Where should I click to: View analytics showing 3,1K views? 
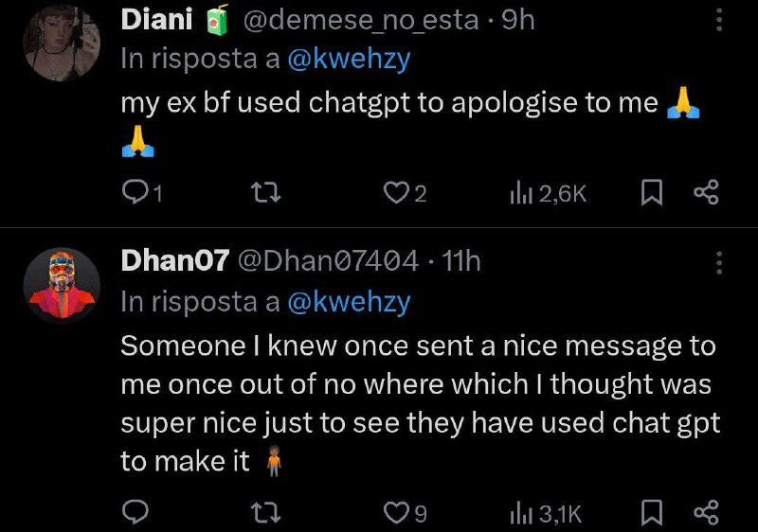click(x=546, y=514)
